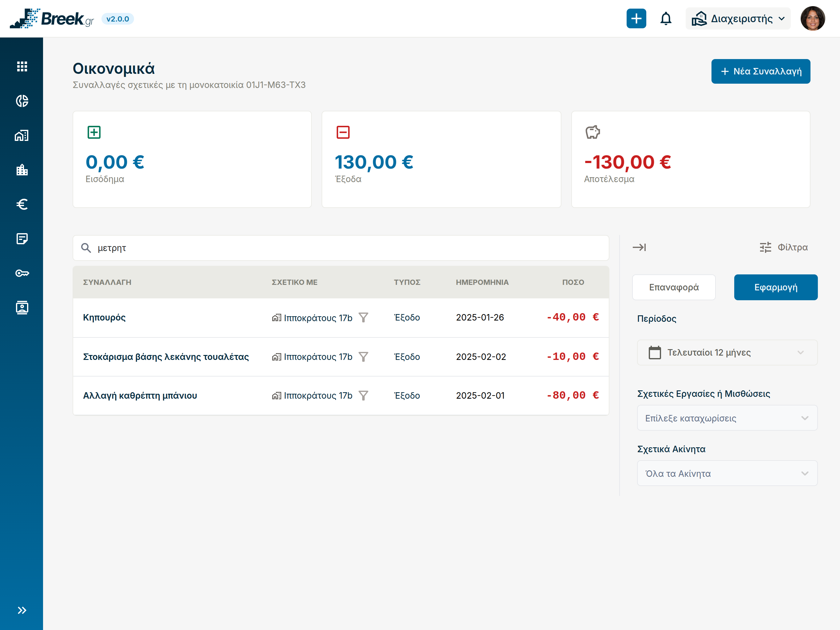Click the piggy bank result icon

tap(592, 132)
